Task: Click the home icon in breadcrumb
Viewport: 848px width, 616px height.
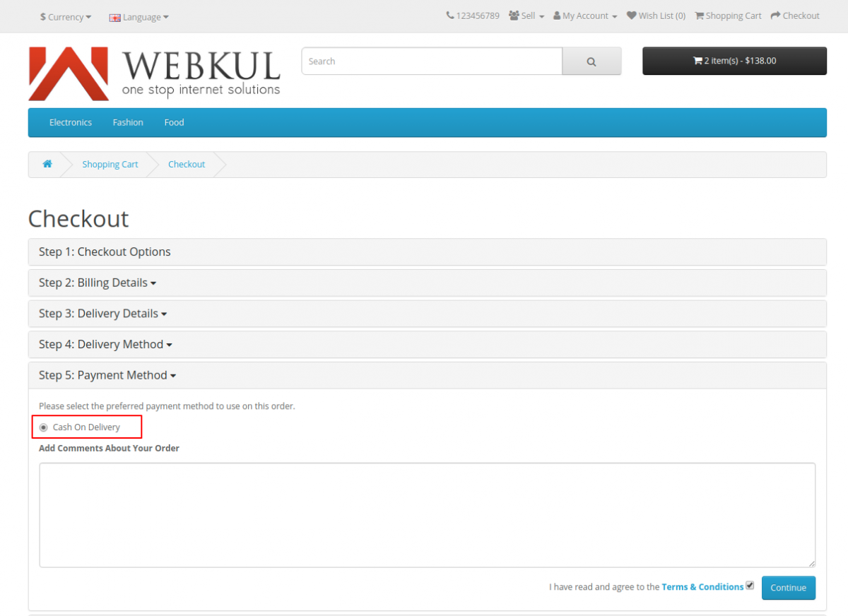Action: (47, 164)
